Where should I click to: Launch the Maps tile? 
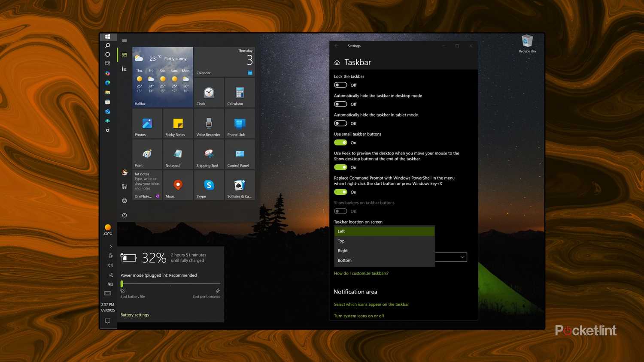point(177,185)
